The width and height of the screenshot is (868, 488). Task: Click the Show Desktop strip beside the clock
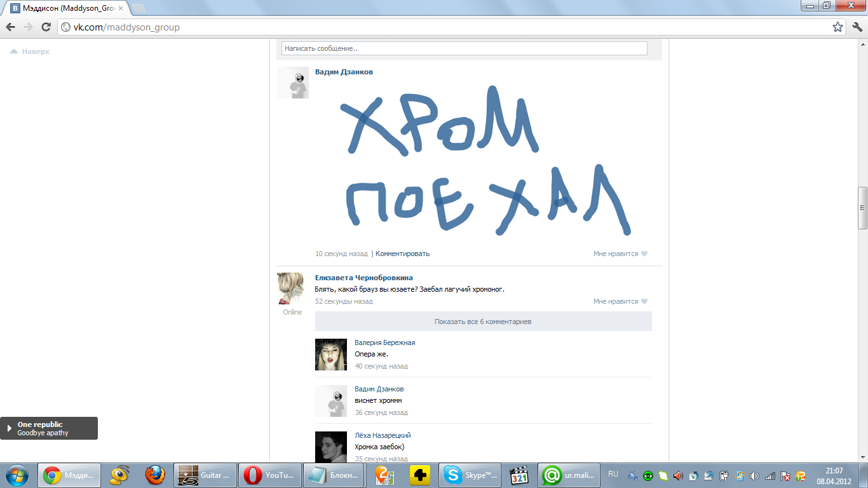pyautogui.click(x=864, y=475)
